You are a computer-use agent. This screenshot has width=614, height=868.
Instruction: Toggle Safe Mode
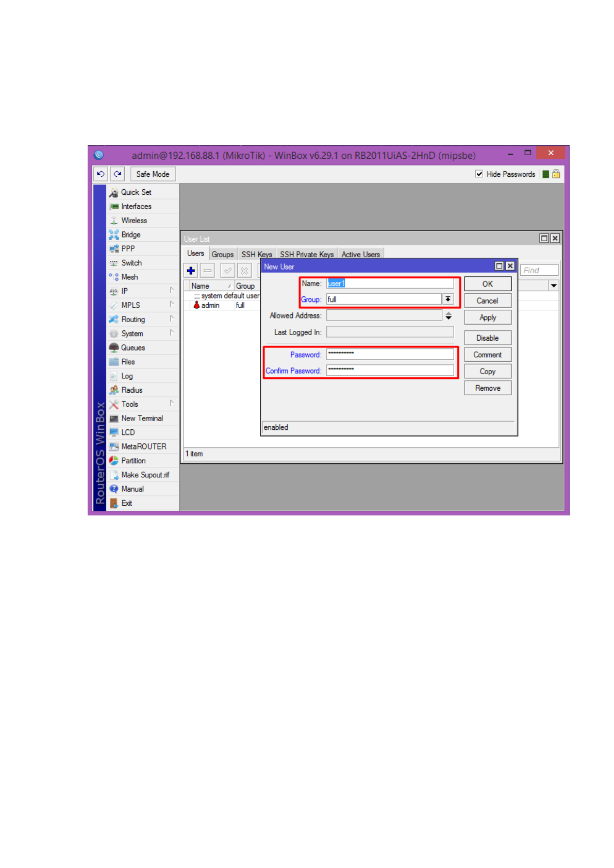click(153, 174)
